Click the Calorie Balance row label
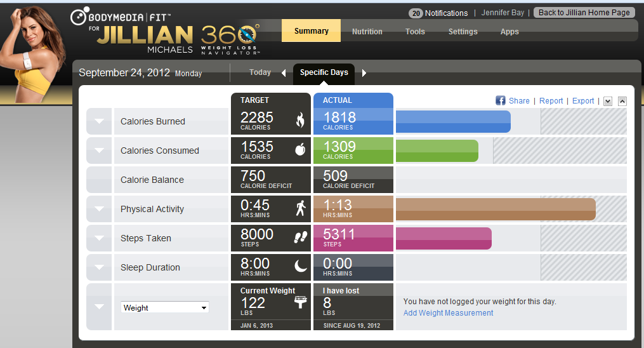 tap(152, 180)
